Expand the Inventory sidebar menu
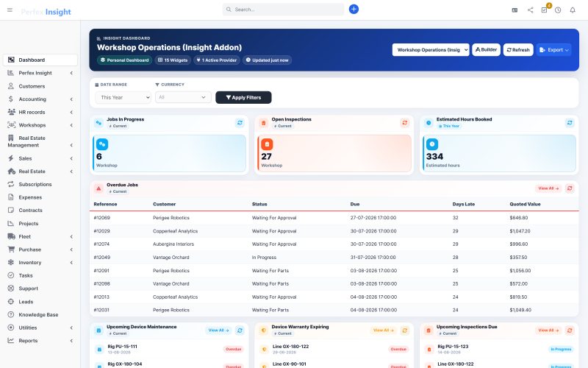The width and height of the screenshot is (588, 368). (40, 263)
